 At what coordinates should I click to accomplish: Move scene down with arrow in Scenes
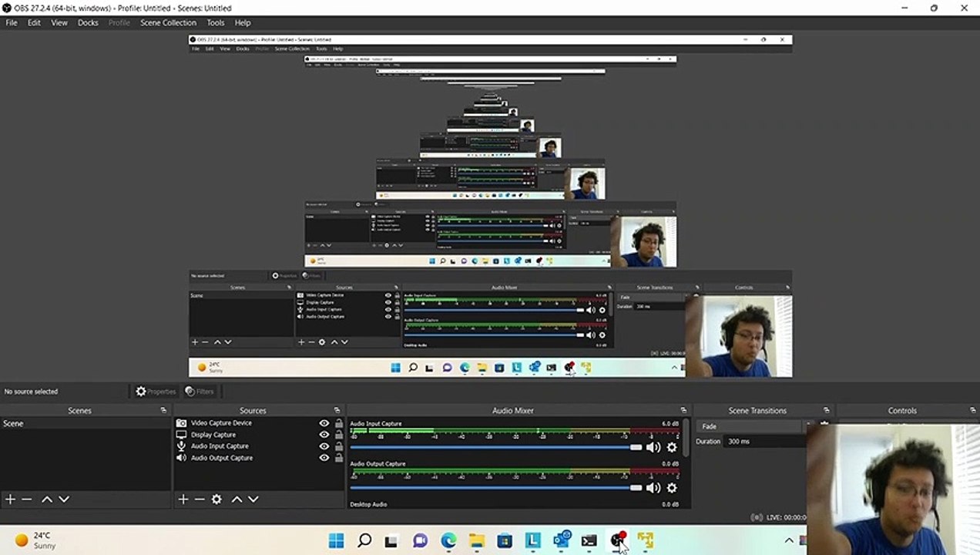click(x=64, y=499)
